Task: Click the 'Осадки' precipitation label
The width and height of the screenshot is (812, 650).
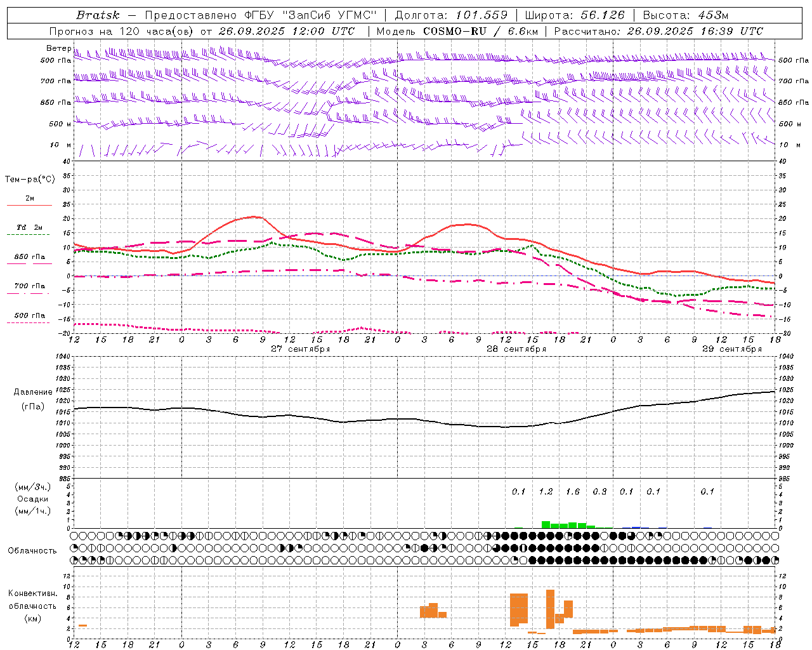Action: click(33, 499)
